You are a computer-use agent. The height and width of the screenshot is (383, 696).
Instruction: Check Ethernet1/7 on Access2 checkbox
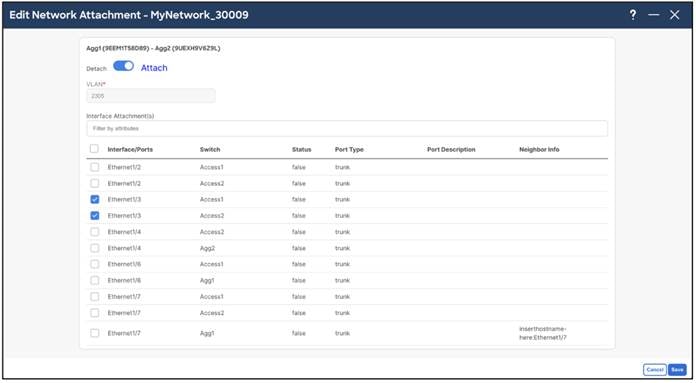tap(95, 313)
